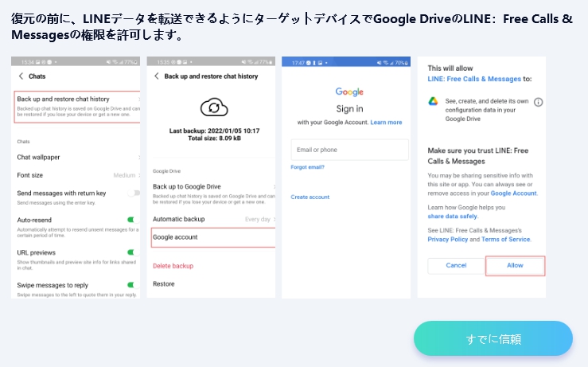The height and width of the screenshot is (367, 588).
Task: Open Back up and restore chat history row
Action: pyautogui.click(x=77, y=107)
